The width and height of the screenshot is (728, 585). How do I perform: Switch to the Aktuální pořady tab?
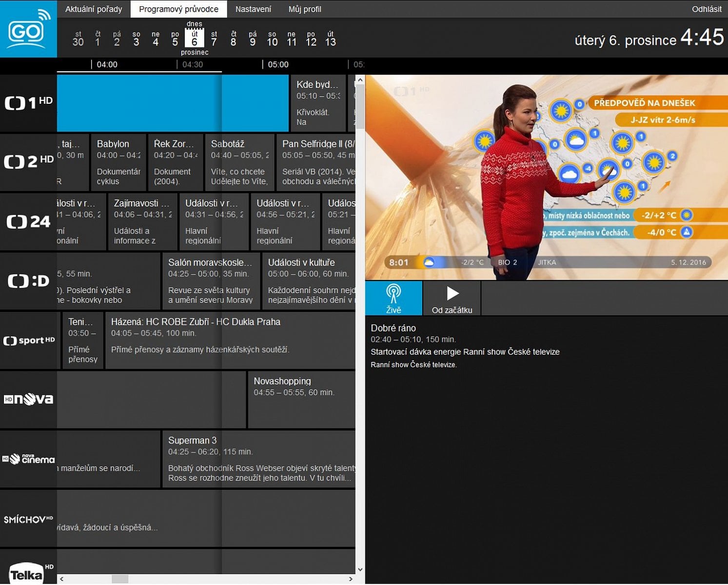pos(94,9)
